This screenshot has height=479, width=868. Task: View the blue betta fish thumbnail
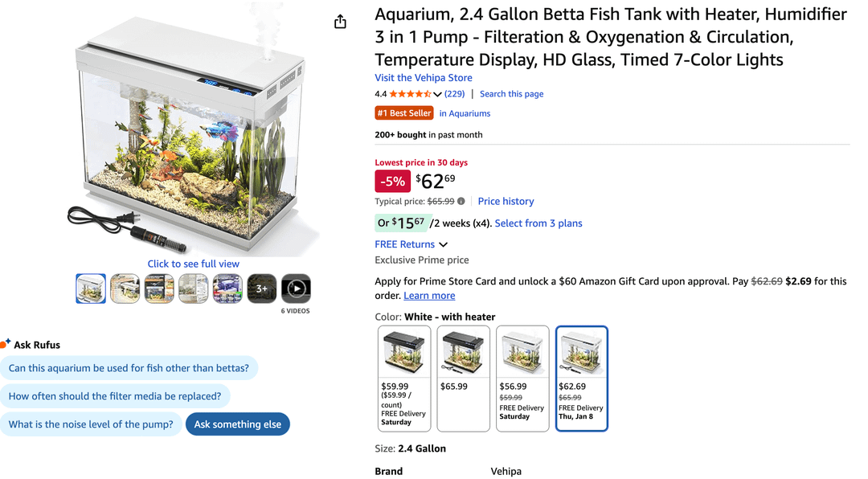pos(227,289)
